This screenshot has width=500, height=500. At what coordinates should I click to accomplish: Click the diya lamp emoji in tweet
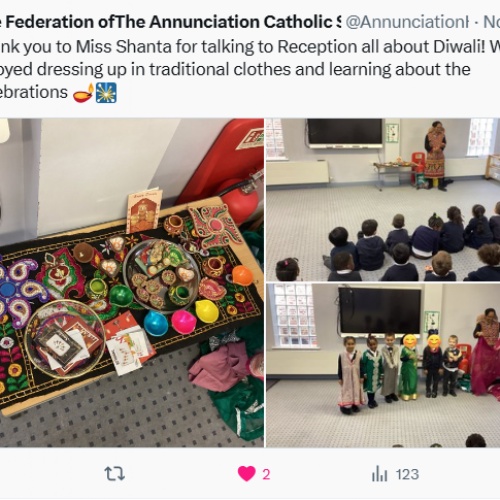pos(83,93)
